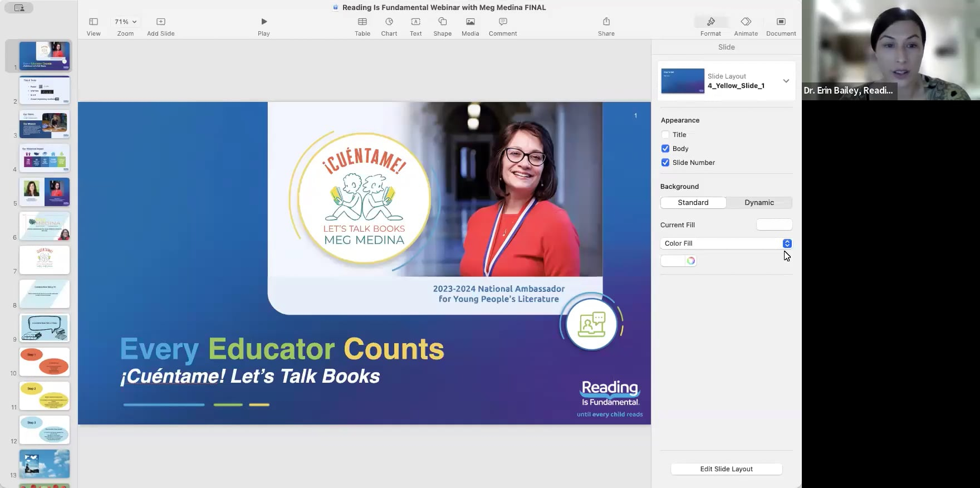980x488 pixels.
Task: Click the ¡Cuéntame! Let's Talk Books subtitle
Action: 250,377
